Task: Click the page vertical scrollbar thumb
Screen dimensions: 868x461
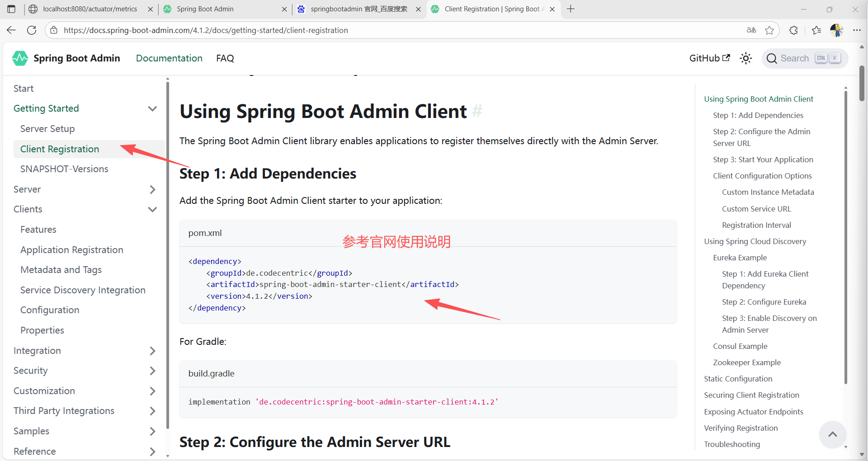Action: click(x=862, y=84)
